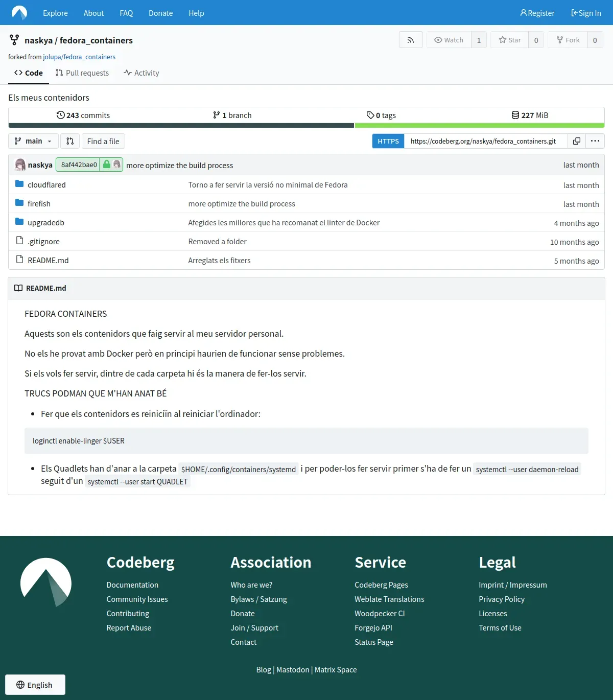
Task: Copy the repository clone URL
Action: click(x=577, y=141)
